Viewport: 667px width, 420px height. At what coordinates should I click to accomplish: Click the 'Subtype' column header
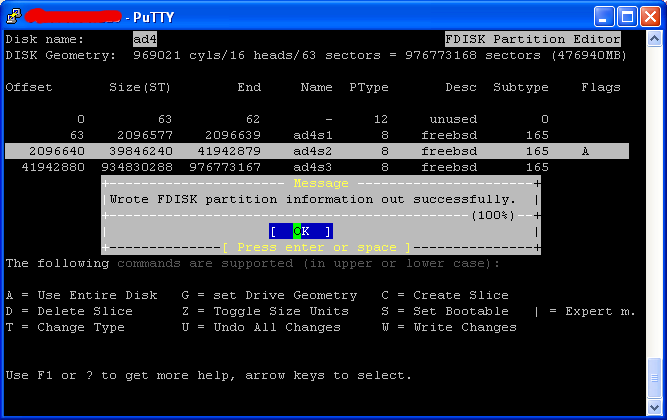coord(521,88)
